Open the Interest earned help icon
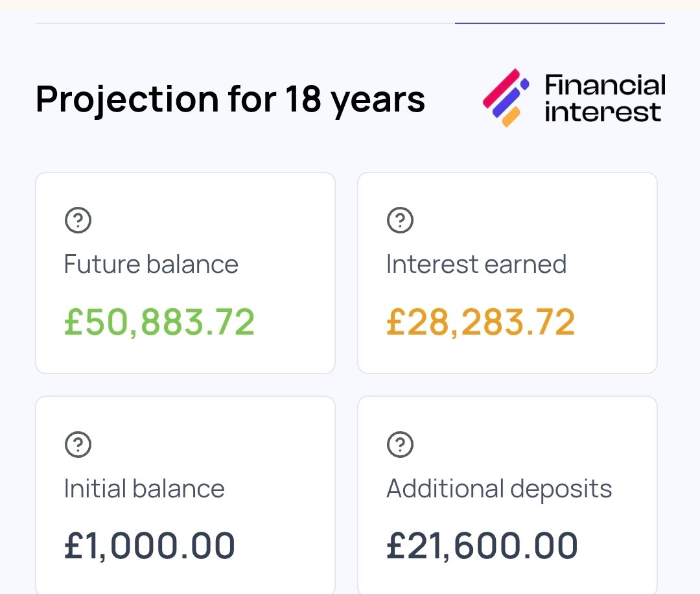This screenshot has width=700, height=594. click(400, 220)
